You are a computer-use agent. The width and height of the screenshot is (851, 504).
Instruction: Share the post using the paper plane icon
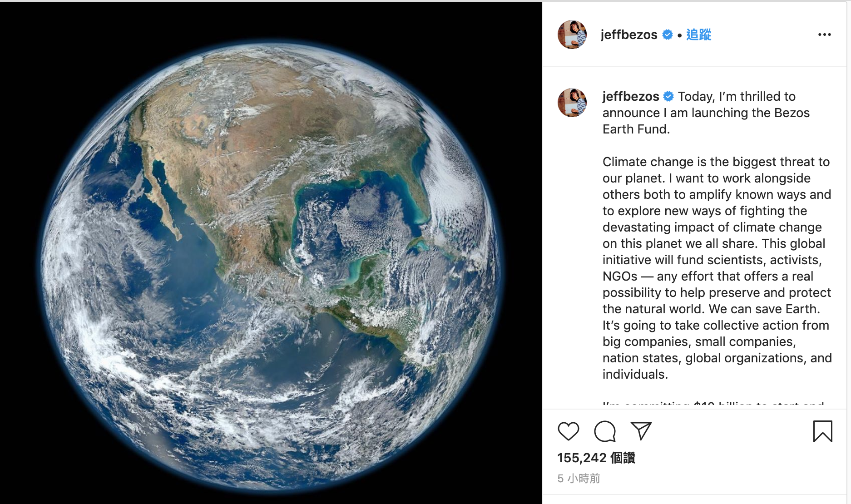click(x=641, y=430)
